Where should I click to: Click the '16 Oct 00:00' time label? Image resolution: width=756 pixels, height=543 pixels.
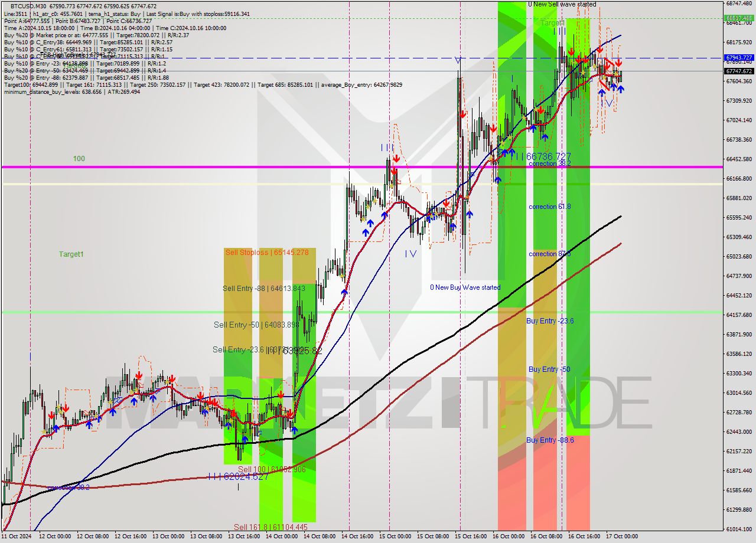coord(508,537)
